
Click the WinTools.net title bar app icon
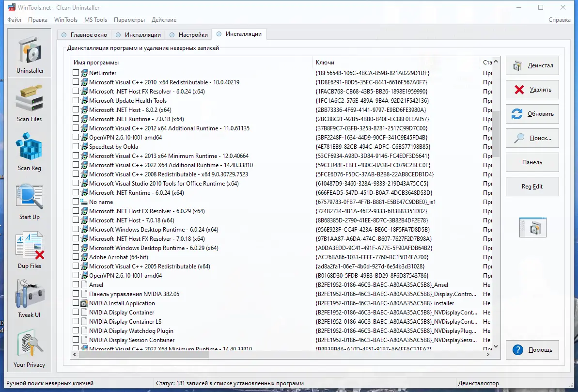tap(12, 7)
